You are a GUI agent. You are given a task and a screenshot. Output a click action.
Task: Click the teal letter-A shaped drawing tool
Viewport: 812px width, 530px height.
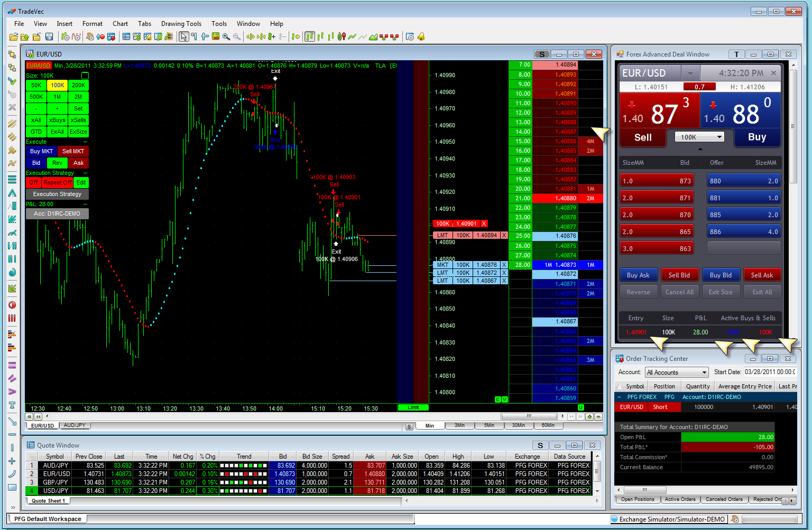pyautogui.click(x=12, y=193)
